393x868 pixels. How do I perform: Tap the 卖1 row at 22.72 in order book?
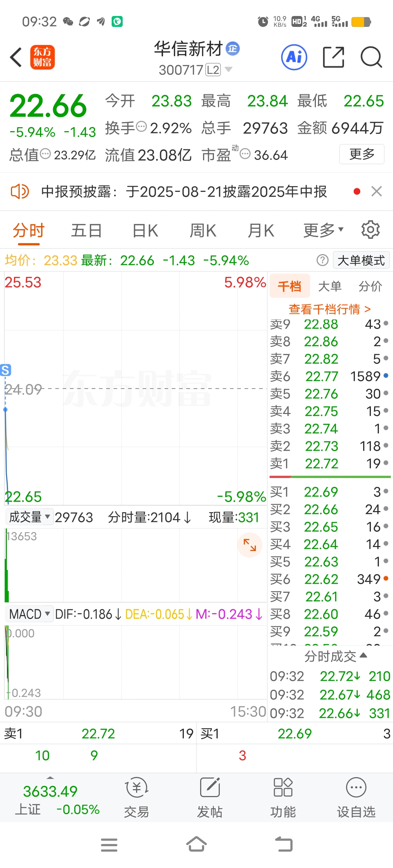(330, 463)
